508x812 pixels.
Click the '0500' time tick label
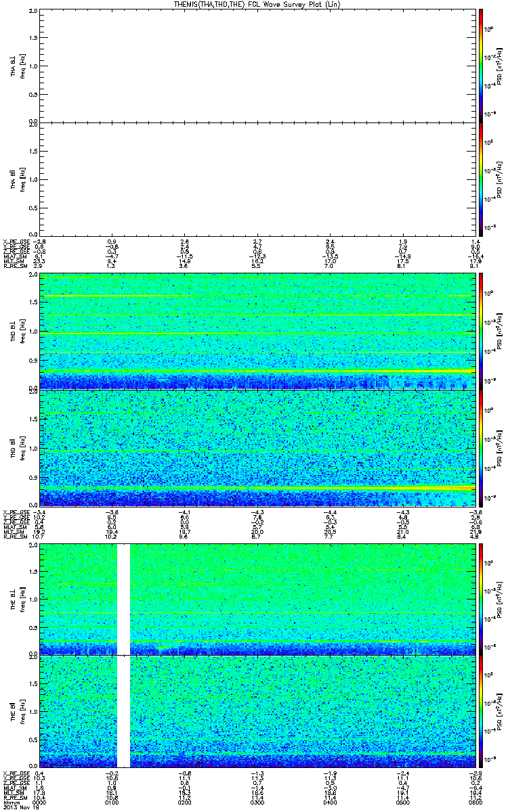point(402,802)
